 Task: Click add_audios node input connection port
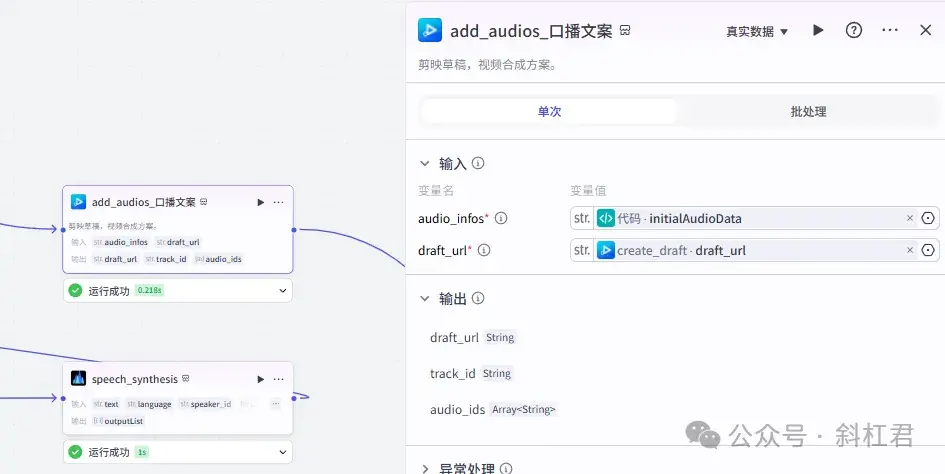point(63,230)
